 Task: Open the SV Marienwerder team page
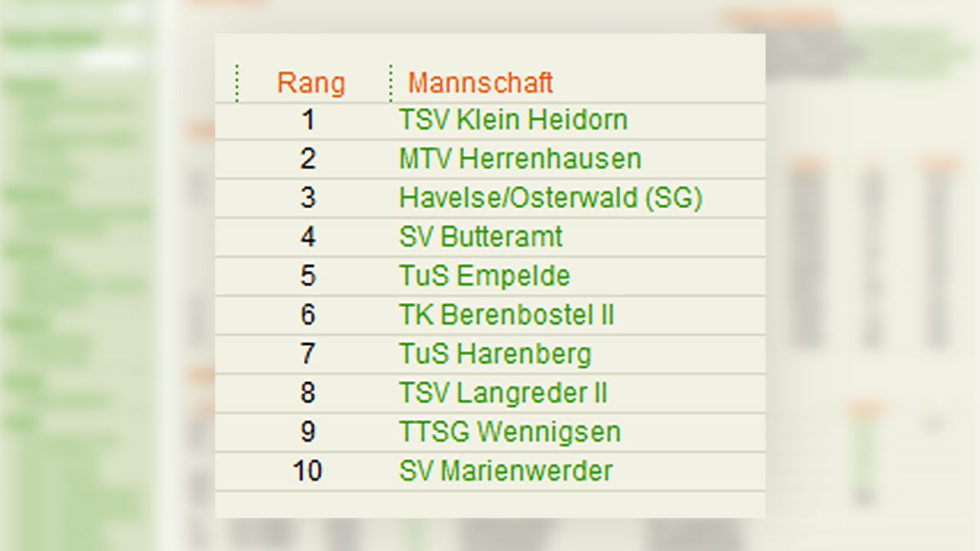coord(506,471)
